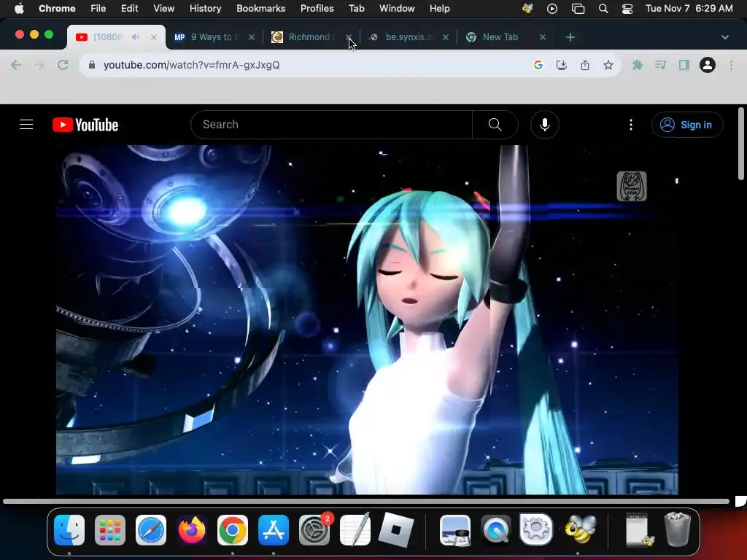
Task: Open the File menu
Action: (98, 9)
